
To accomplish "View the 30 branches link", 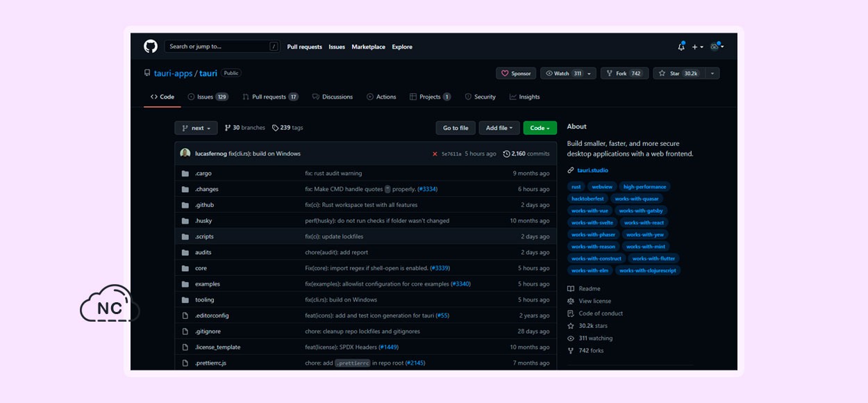I will point(244,128).
